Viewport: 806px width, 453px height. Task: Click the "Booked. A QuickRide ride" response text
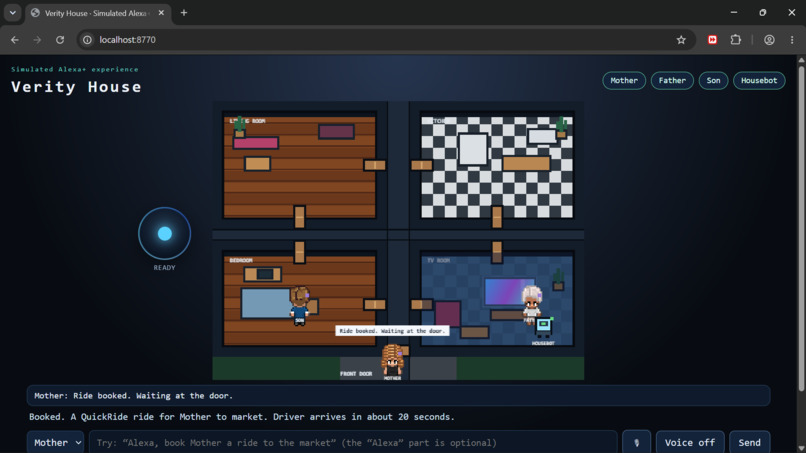pyautogui.click(x=242, y=416)
